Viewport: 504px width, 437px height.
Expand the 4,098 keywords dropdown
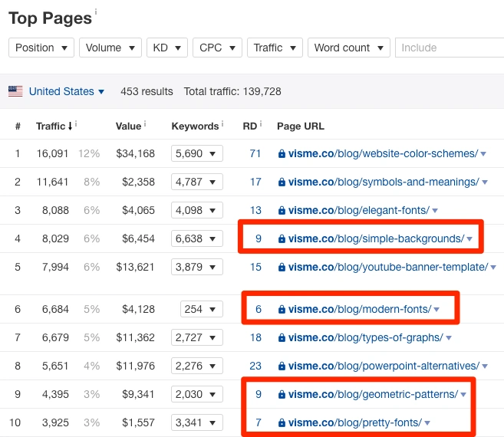197,210
